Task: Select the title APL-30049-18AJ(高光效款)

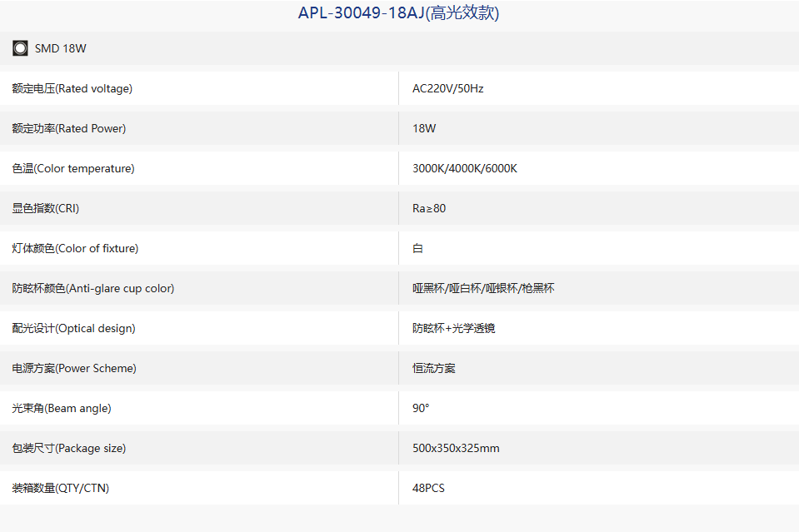Action: click(398, 12)
